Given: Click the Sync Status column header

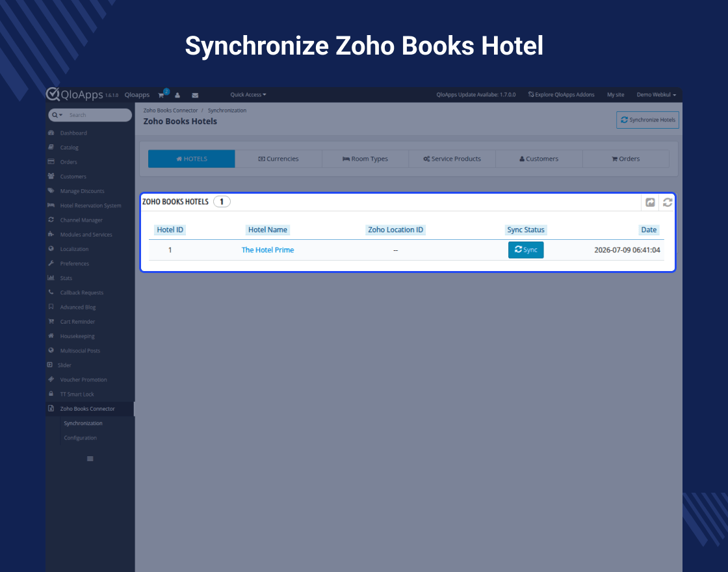Looking at the screenshot, I should pos(526,230).
